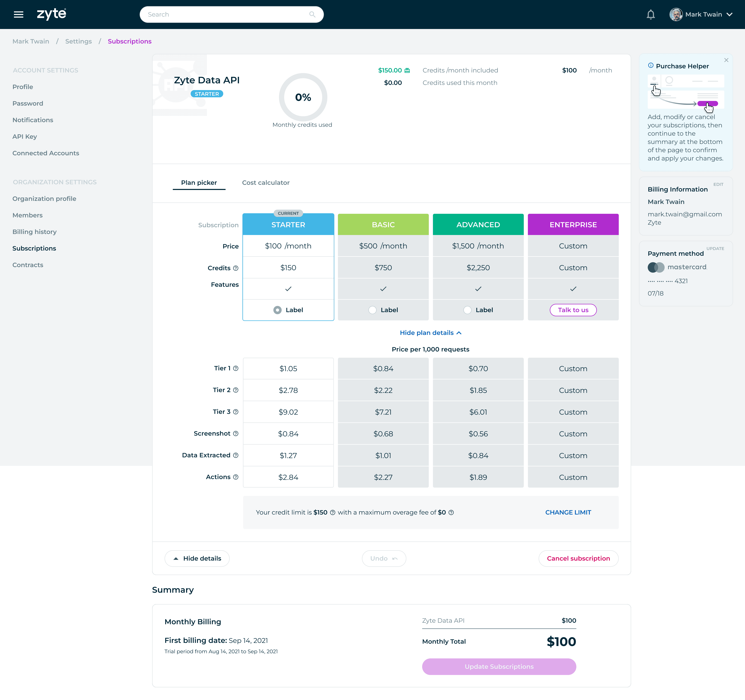Click the Tier 1 info icon
745x700 pixels.
coord(236,368)
